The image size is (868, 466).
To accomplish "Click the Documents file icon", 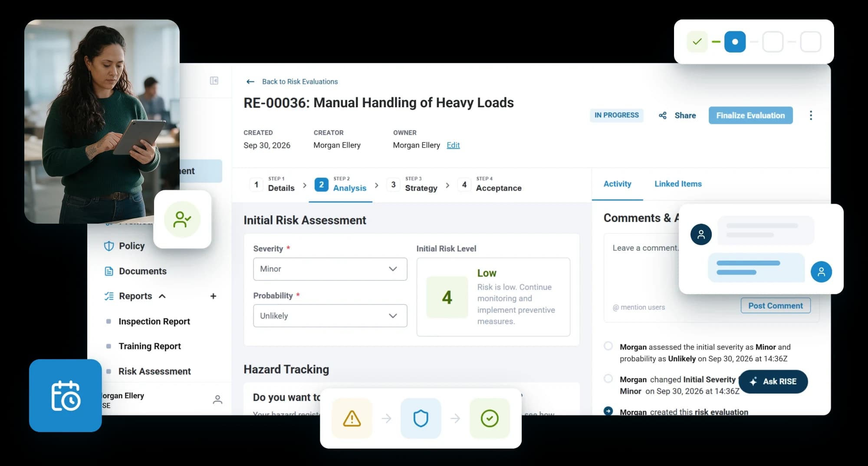I will [x=109, y=271].
